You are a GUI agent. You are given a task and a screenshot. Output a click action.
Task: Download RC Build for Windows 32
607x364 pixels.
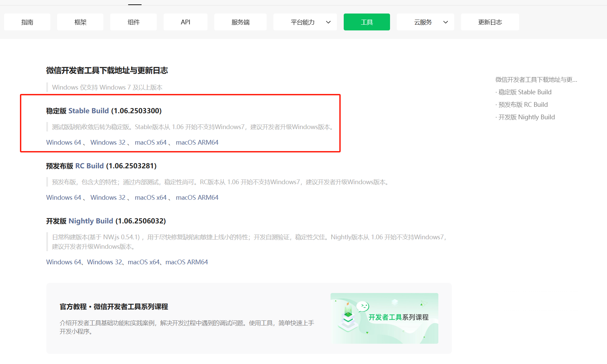(x=108, y=197)
